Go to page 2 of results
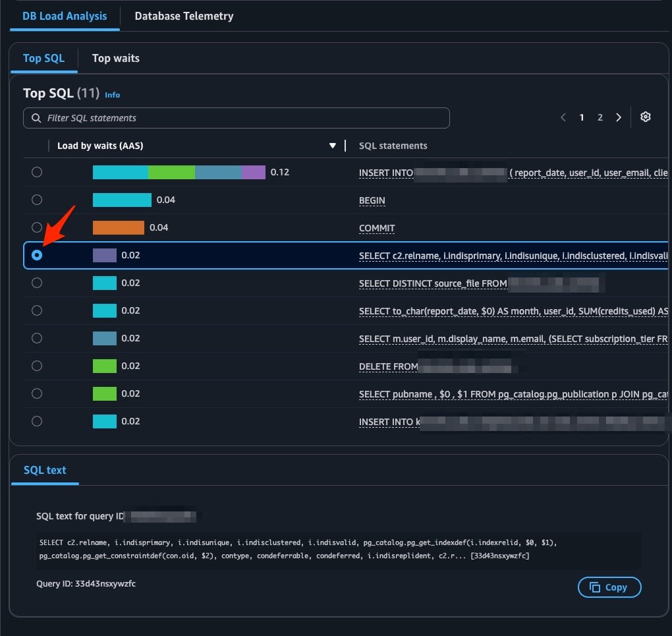 (x=600, y=117)
